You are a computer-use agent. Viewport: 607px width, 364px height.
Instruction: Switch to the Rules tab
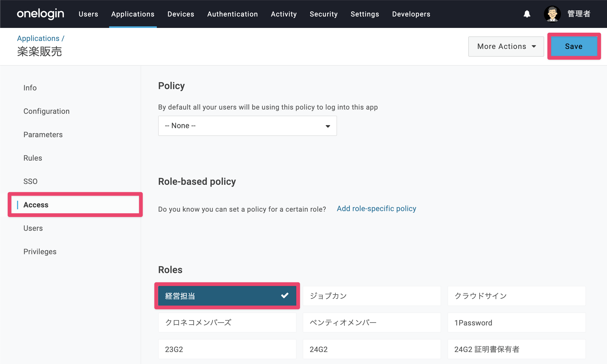(x=33, y=158)
